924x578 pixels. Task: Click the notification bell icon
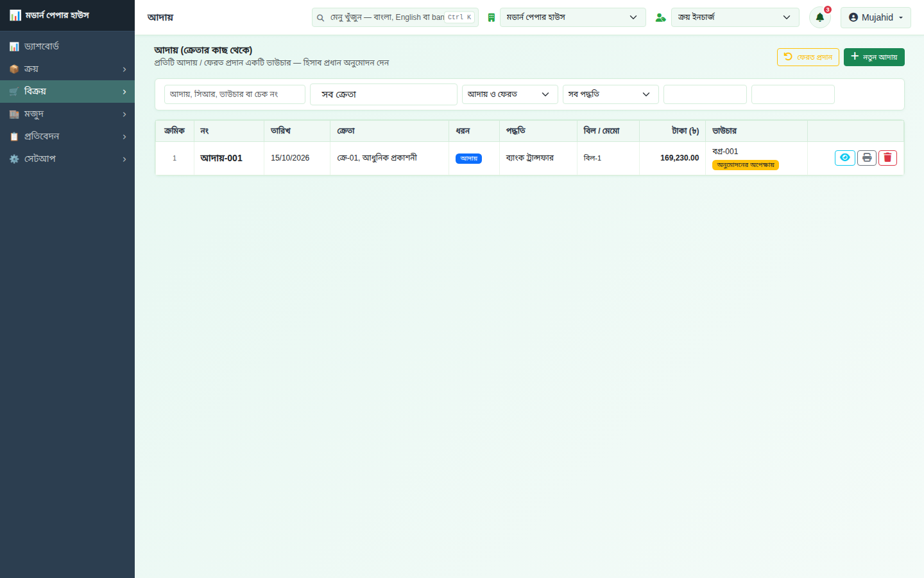819,17
